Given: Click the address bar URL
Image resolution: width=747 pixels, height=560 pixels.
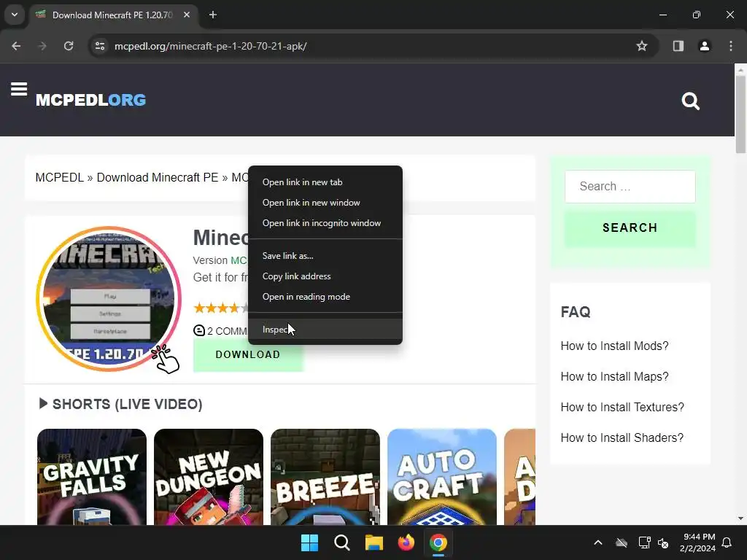Looking at the screenshot, I should tap(211, 46).
